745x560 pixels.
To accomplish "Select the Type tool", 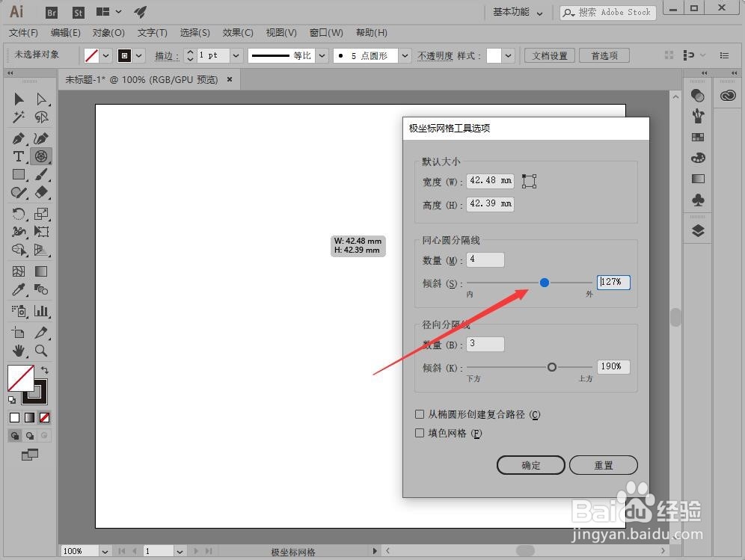I will tap(19, 156).
